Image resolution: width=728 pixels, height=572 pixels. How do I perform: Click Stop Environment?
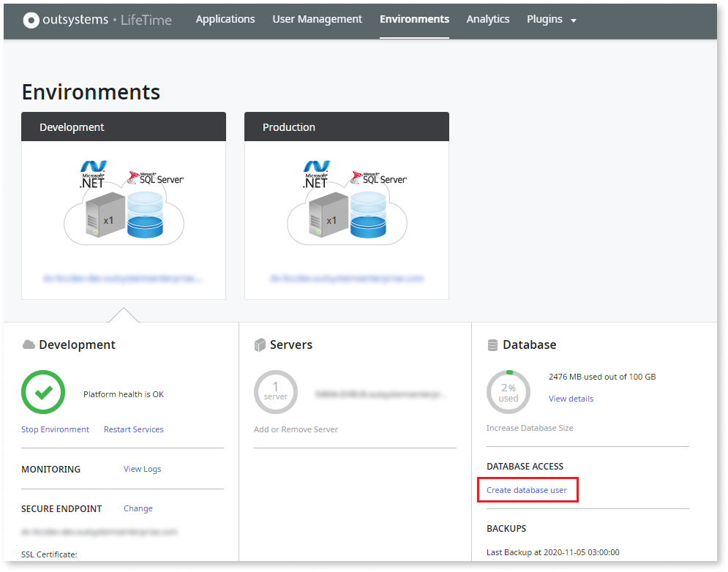click(x=55, y=429)
